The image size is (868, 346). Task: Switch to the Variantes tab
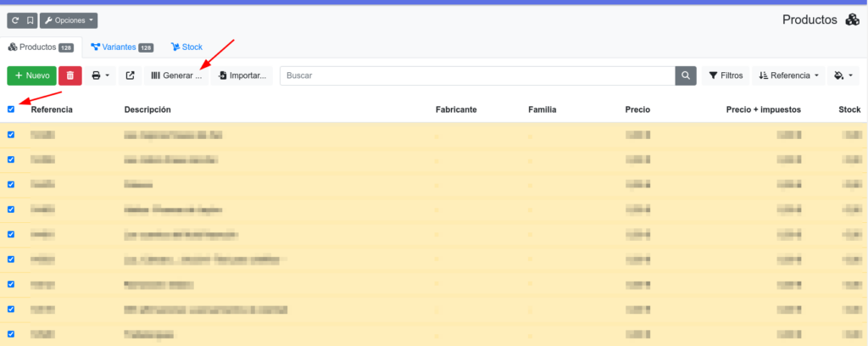click(121, 47)
